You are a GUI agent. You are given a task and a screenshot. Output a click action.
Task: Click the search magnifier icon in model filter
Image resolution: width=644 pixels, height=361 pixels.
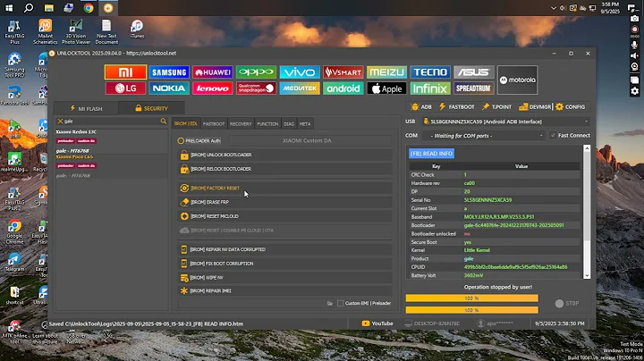pyautogui.click(x=164, y=121)
